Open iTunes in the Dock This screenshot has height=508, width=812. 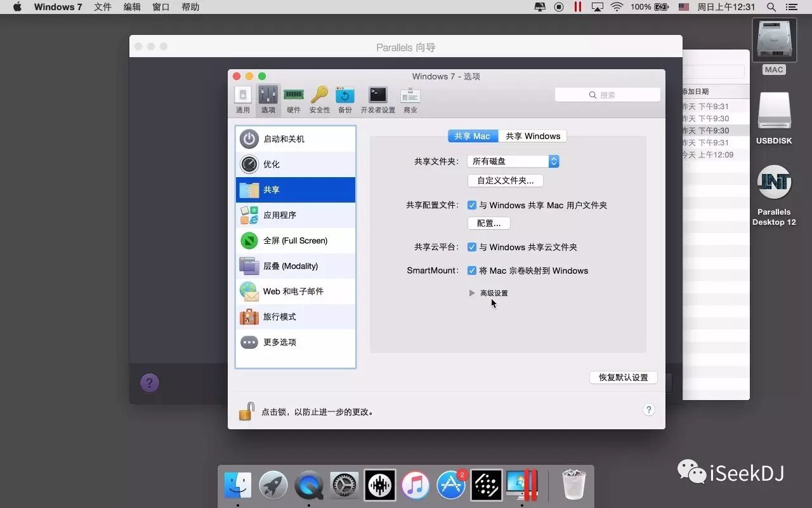pyautogui.click(x=416, y=486)
